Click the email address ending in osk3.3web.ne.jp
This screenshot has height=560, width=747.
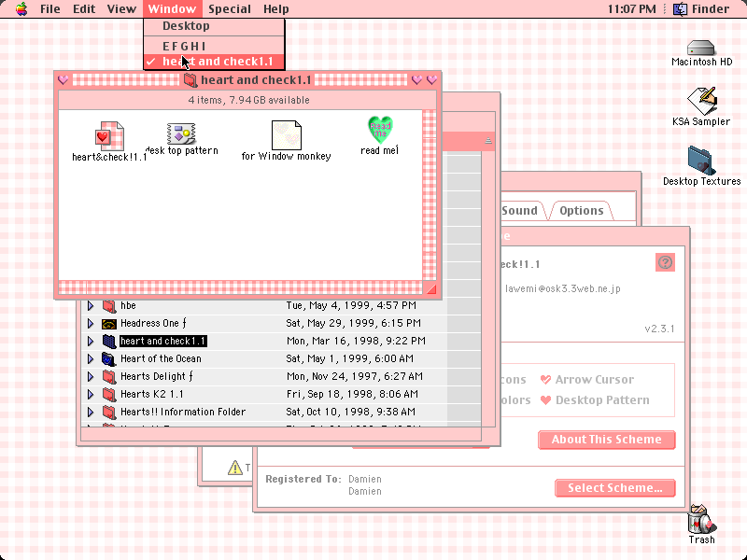coord(563,288)
